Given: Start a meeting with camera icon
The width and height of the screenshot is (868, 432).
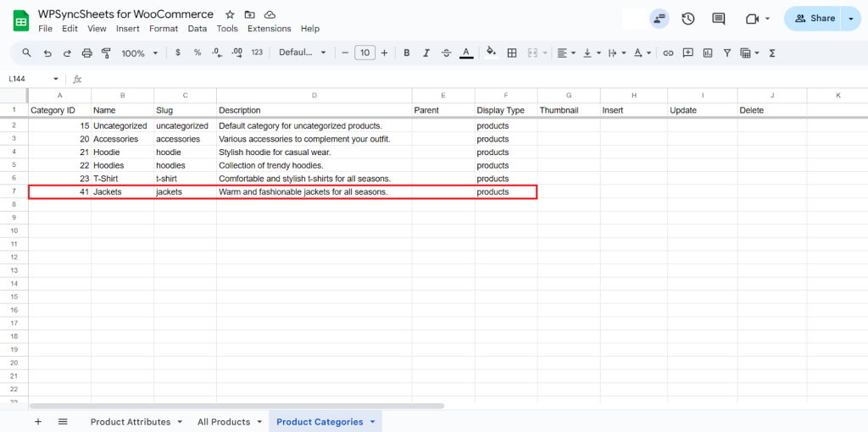Looking at the screenshot, I should pyautogui.click(x=752, y=19).
